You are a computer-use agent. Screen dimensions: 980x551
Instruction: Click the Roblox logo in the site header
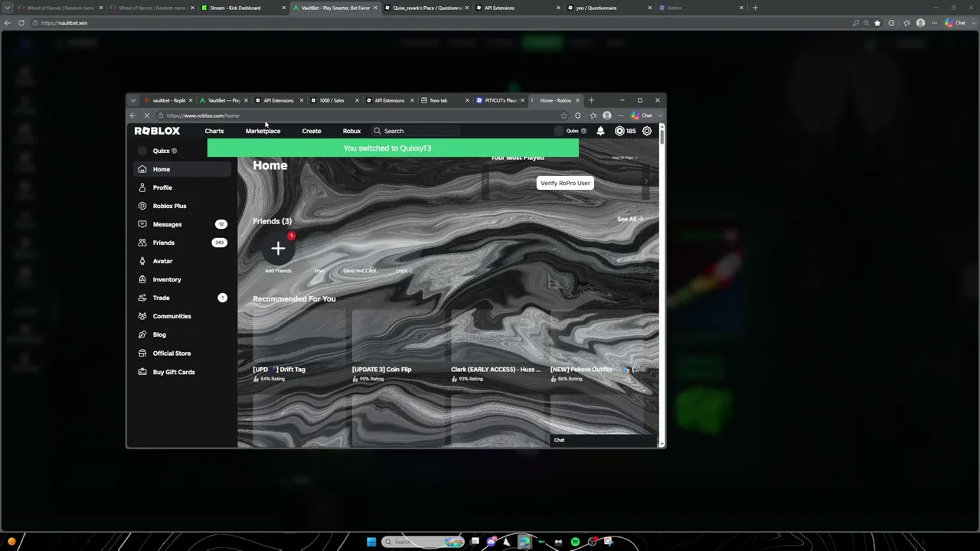(157, 131)
